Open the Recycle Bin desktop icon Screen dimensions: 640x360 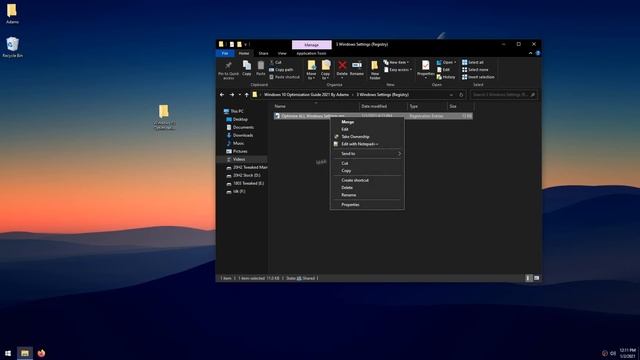click(12, 47)
